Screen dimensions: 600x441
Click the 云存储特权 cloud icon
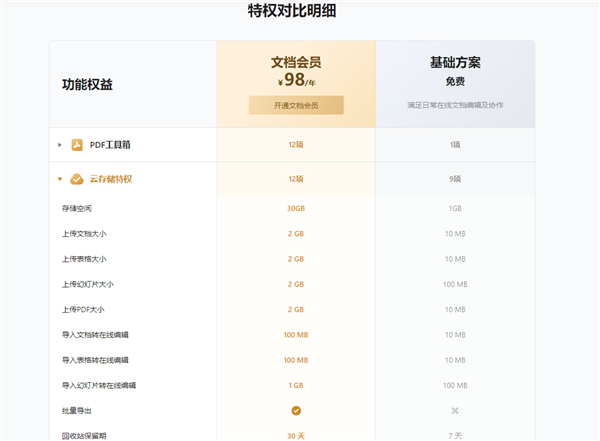(x=77, y=179)
